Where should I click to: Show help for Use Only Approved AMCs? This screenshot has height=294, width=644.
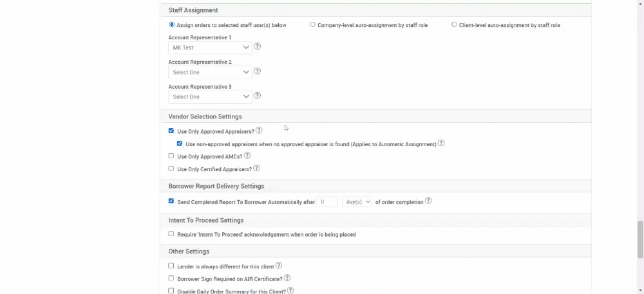tap(247, 156)
